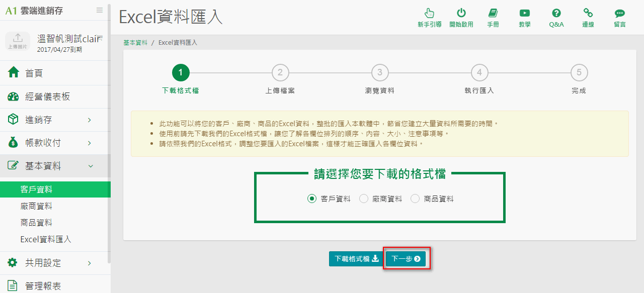
Task: Click the 基本資料 edit pencil icon
Action: point(14,166)
